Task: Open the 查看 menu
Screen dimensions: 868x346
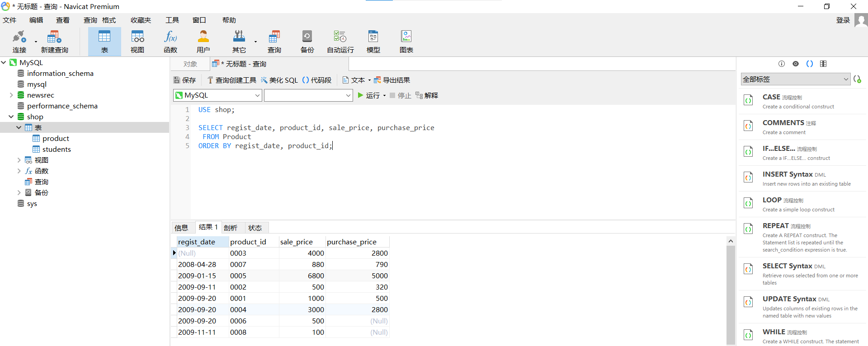Action: [x=63, y=20]
